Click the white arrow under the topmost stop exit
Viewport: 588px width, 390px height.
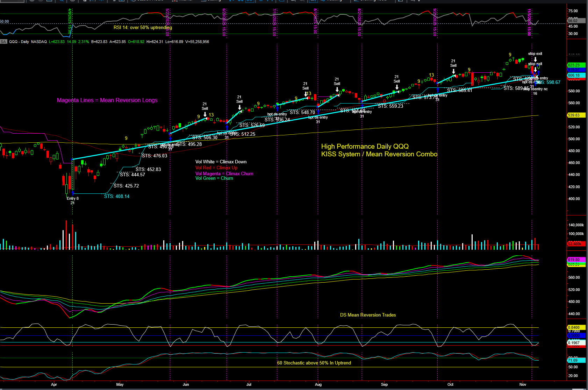click(535, 59)
